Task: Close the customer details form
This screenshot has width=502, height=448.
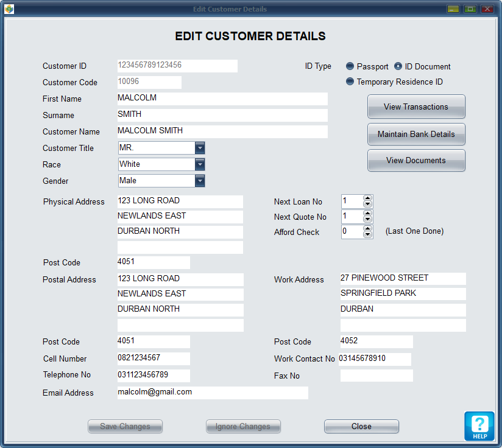Action: coord(361,426)
